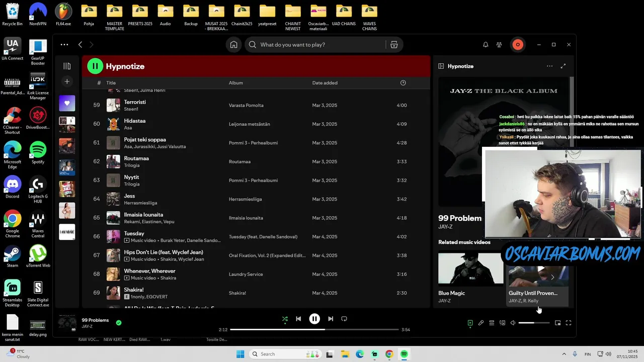Open Discord desktop shortcut
Image resolution: width=644 pixels, height=362 pixels.
(x=13, y=187)
